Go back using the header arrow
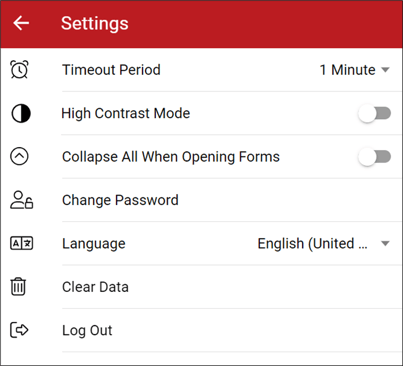The image size is (403, 366). (21, 23)
